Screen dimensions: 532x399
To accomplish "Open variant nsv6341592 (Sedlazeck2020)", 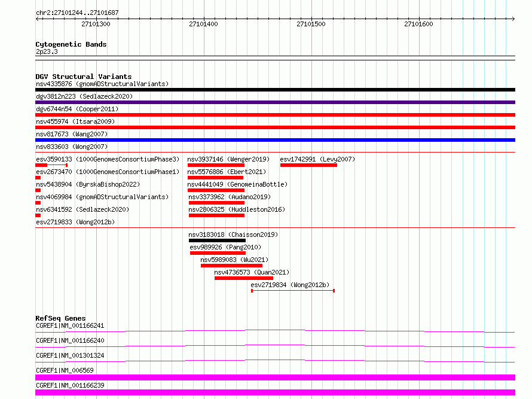I will tap(82, 209).
